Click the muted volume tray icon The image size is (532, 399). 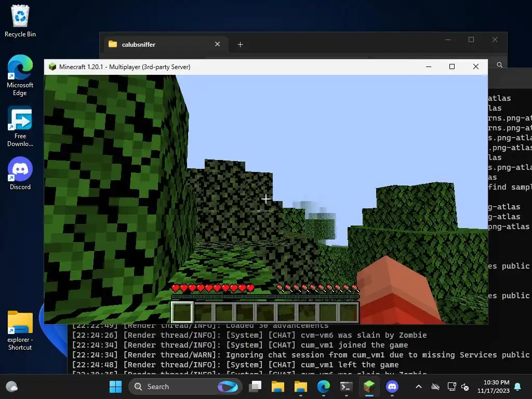tap(465, 387)
